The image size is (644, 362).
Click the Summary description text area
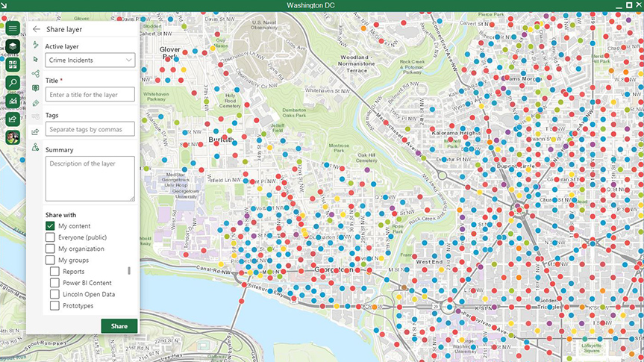tap(90, 178)
